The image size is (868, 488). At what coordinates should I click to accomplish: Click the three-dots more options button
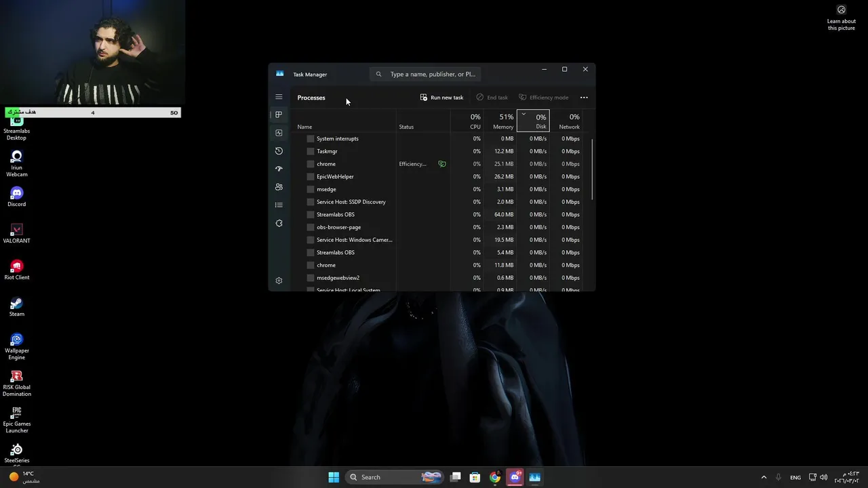coord(584,98)
